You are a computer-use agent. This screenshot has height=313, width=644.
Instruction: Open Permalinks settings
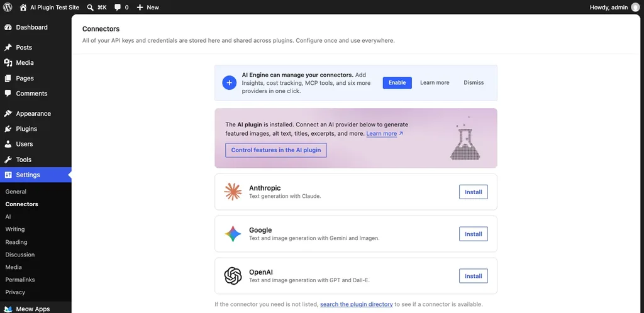(19, 280)
